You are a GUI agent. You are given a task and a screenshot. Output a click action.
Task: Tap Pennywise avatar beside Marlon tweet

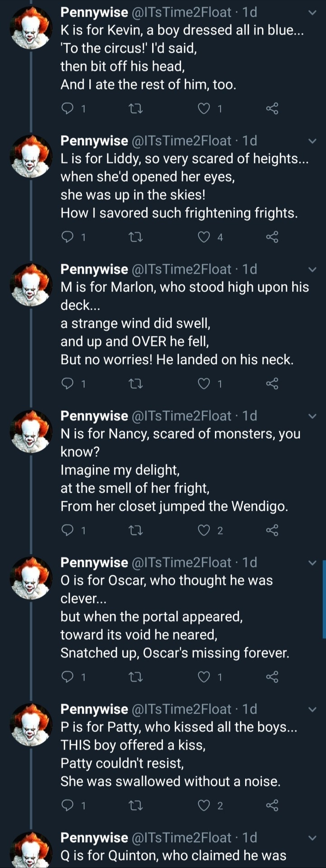click(31, 284)
